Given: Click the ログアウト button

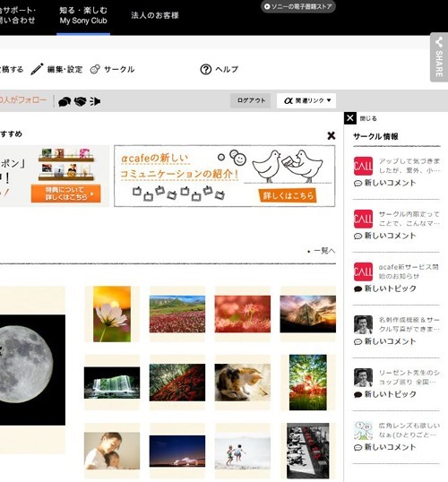Looking at the screenshot, I should pos(251,100).
